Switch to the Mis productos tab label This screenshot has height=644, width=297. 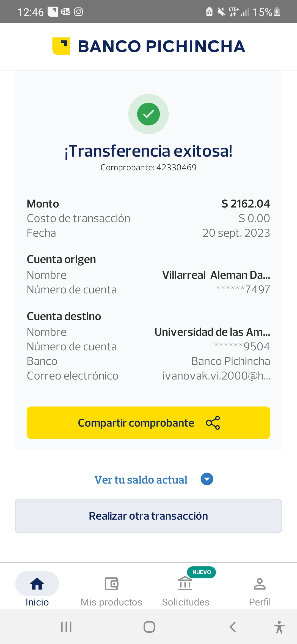point(111,602)
